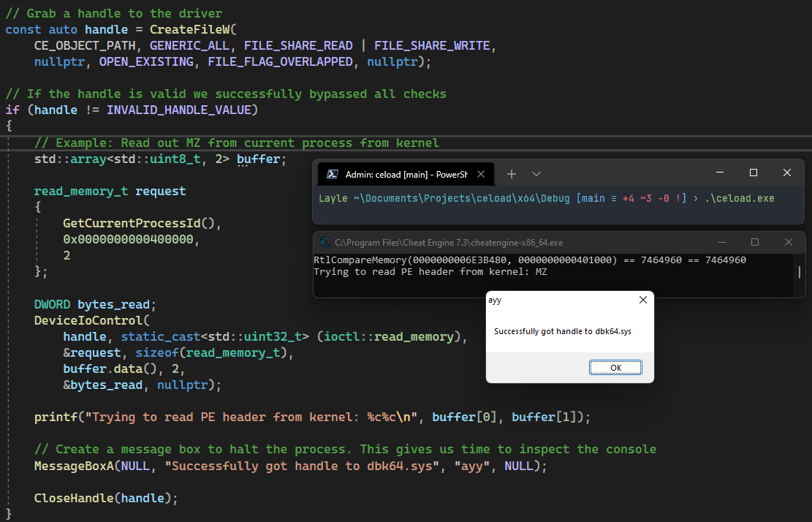This screenshot has width=812, height=522.
Task: Click the PowerShell icon on the terminal tab
Action: click(x=331, y=174)
